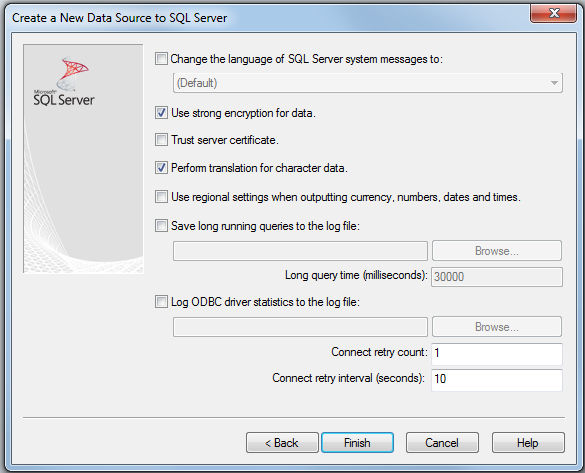Go back with the < Back button
This screenshot has height=473, width=585.
282,443
